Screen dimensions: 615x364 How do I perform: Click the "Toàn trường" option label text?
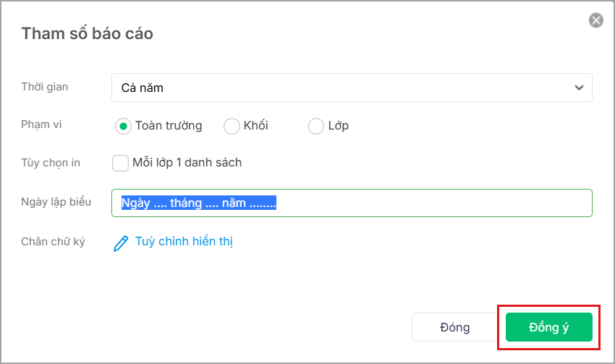(169, 126)
